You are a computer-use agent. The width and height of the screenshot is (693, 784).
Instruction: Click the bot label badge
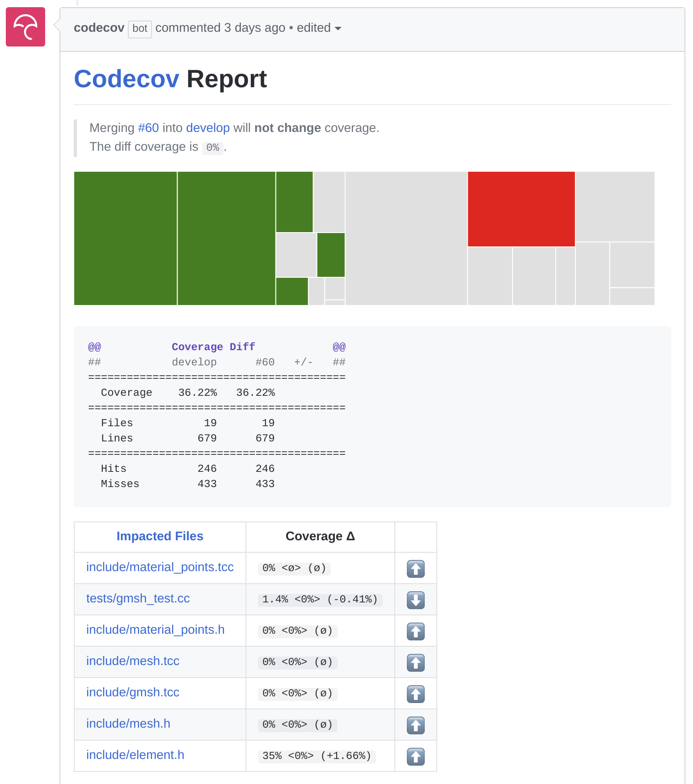(140, 29)
